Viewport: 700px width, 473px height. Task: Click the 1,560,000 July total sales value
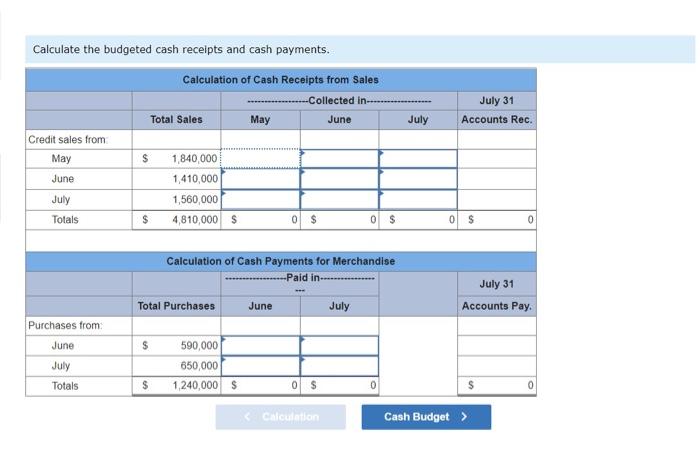coord(195,199)
